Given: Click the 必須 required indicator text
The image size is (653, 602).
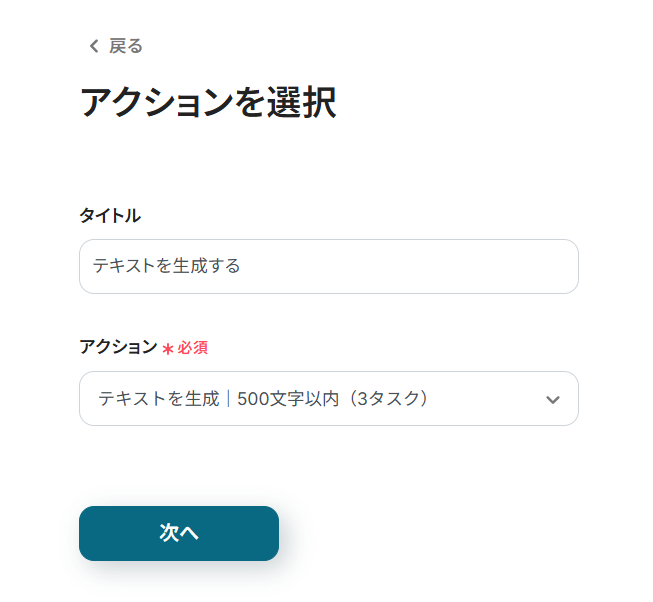Looking at the screenshot, I should click(x=193, y=348).
